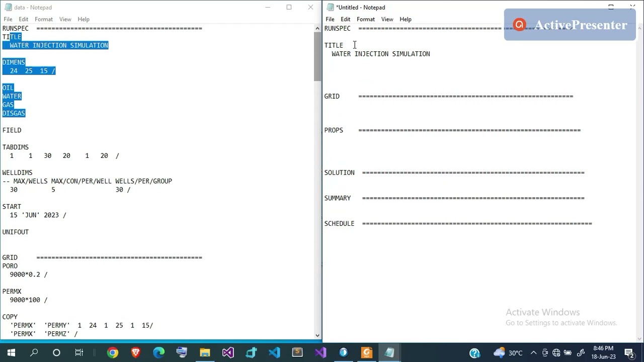Viewport: 644px width, 362px height.
Task: Open Edit menu in data Notepad
Action: 24,19
